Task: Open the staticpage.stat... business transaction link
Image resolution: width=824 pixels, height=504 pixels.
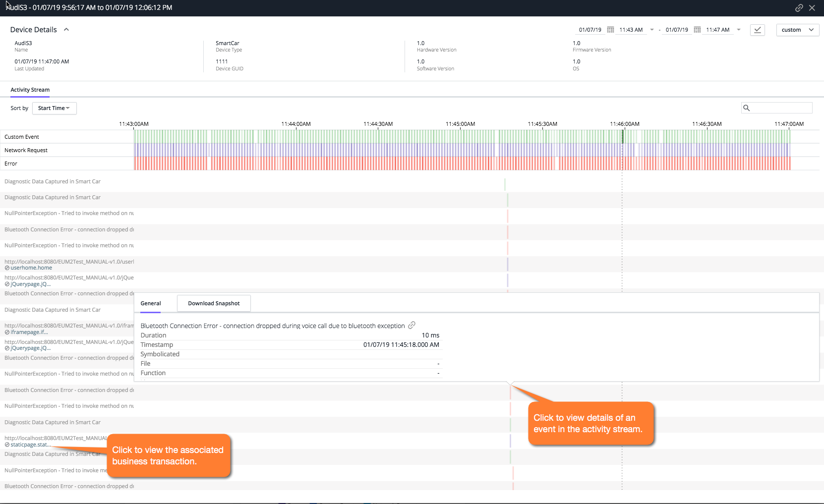Action: coord(30,445)
